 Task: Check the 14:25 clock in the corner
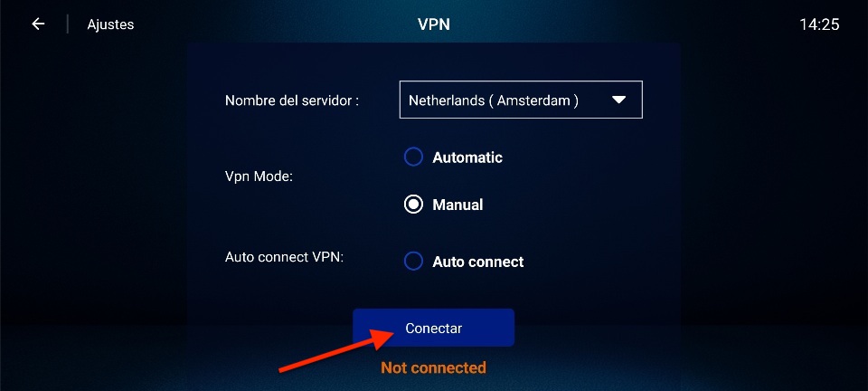819,24
